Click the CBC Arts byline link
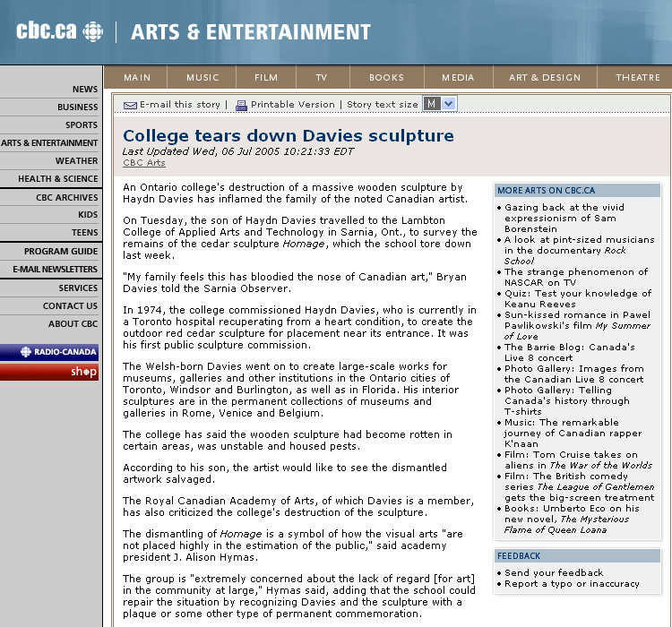The height and width of the screenshot is (627, 672). click(x=144, y=163)
